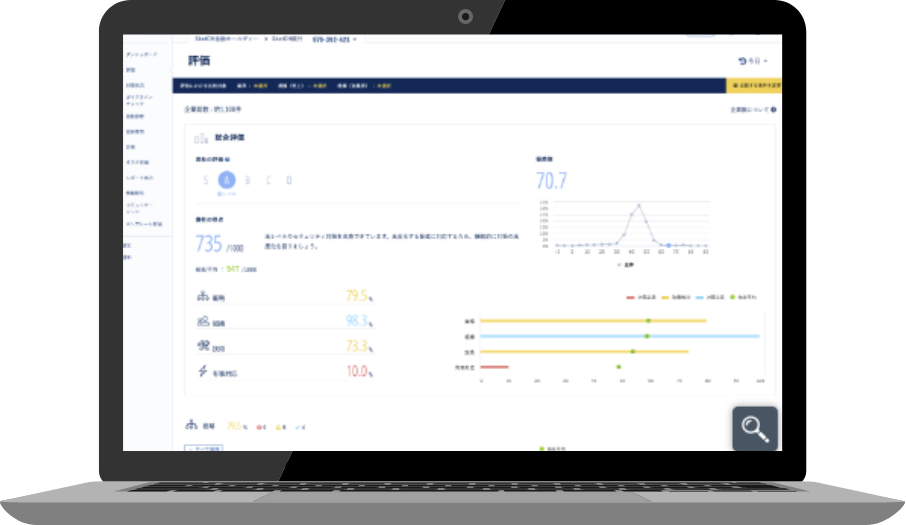906x525 pixels.
Task: Click the bar chart icon beside 総合評価
Action: click(202, 138)
